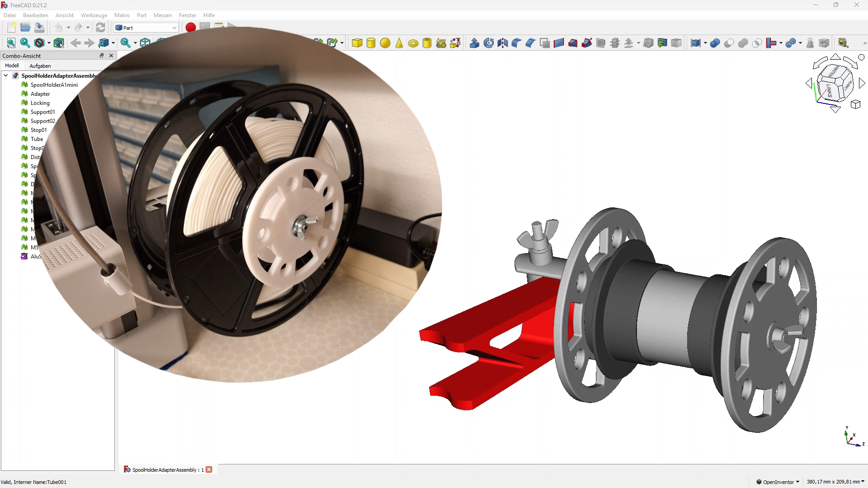This screenshot has width=868, height=488.
Task: Open the navigation cube mini-cube menu
Action: (x=855, y=105)
